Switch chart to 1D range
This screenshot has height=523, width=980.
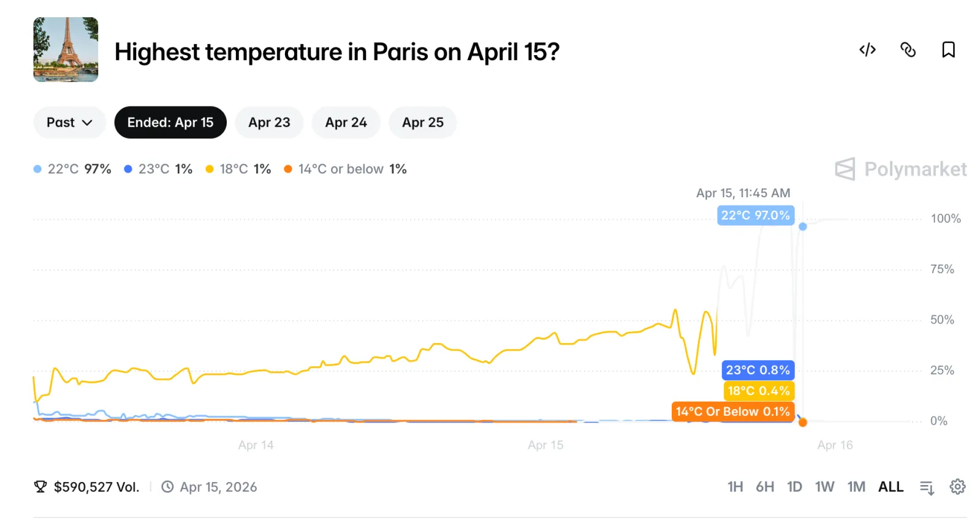(794, 487)
